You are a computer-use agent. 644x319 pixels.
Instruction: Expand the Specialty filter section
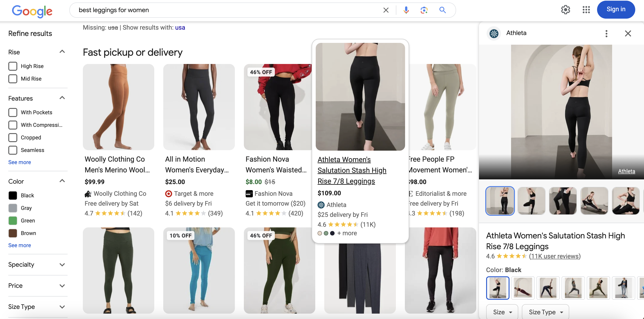coord(62,265)
